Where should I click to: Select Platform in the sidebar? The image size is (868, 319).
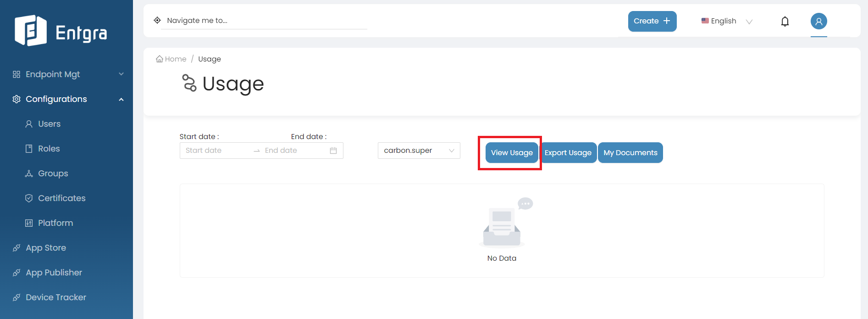[x=55, y=223]
